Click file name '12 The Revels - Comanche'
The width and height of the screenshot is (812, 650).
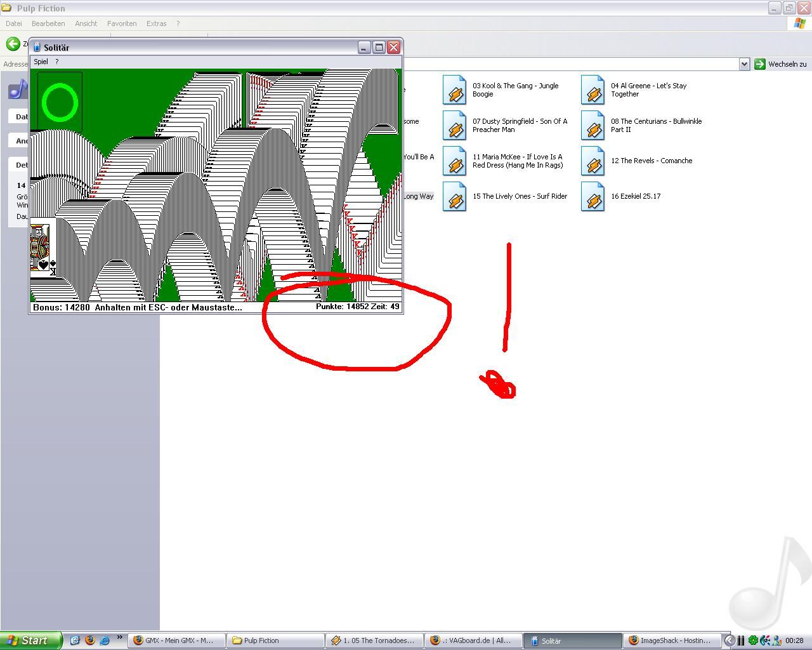pyautogui.click(x=652, y=161)
